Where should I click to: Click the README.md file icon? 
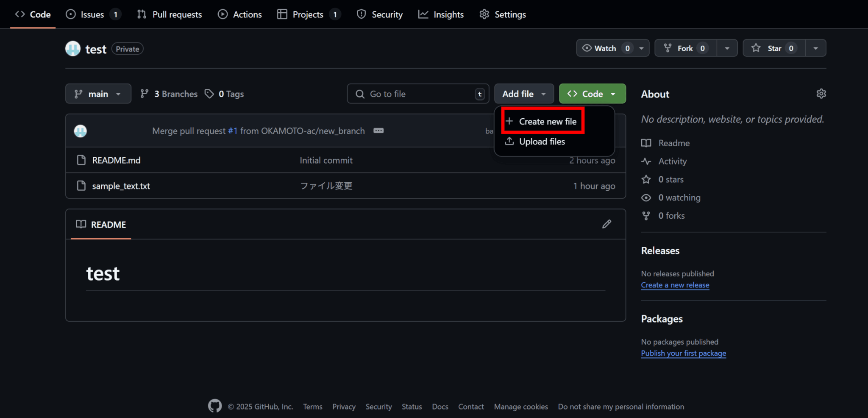81,160
